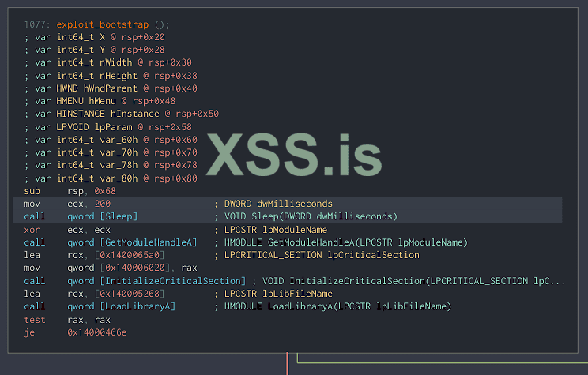Viewport: 588px width, 375px height.
Task: Jump to address 0x140006020
Action: coord(135,268)
